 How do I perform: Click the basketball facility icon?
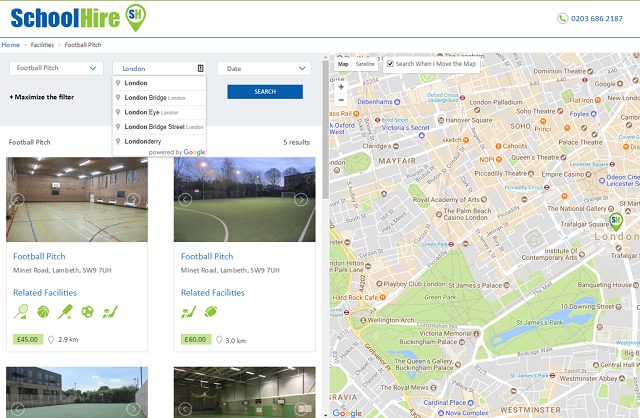point(43,312)
